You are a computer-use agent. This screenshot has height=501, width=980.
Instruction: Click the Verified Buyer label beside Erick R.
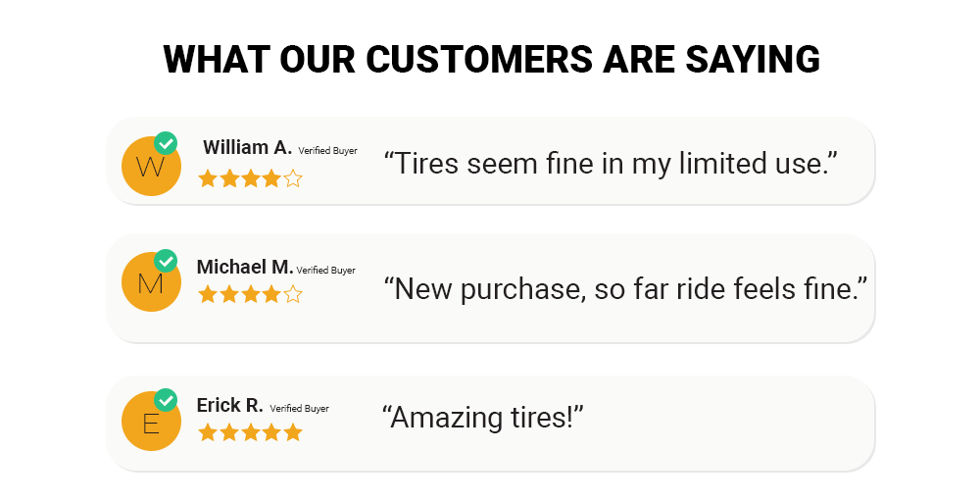coord(299,408)
